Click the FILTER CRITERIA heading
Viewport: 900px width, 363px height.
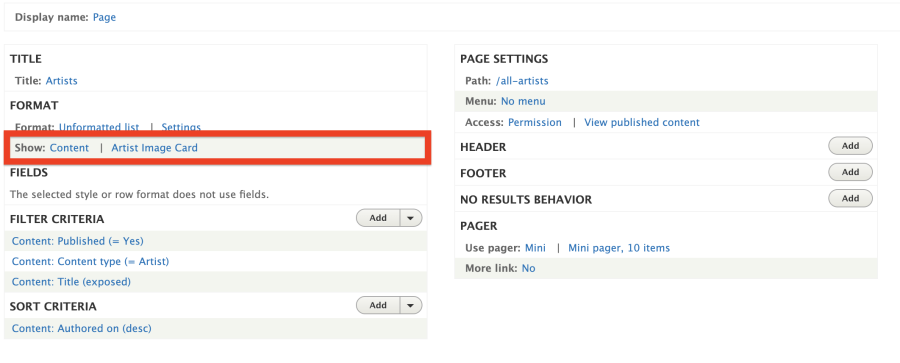click(x=57, y=219)
